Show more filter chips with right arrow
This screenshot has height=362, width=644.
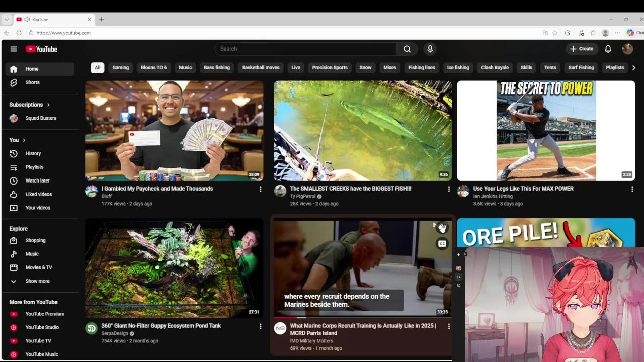point(633,68)
